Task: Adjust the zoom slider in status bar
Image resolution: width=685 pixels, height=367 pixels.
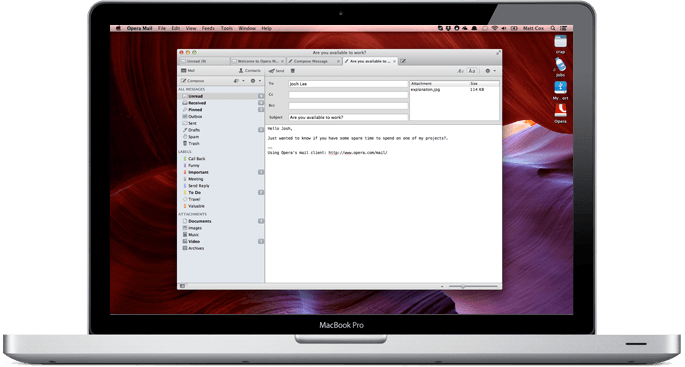Action: (x=473, y=286)
